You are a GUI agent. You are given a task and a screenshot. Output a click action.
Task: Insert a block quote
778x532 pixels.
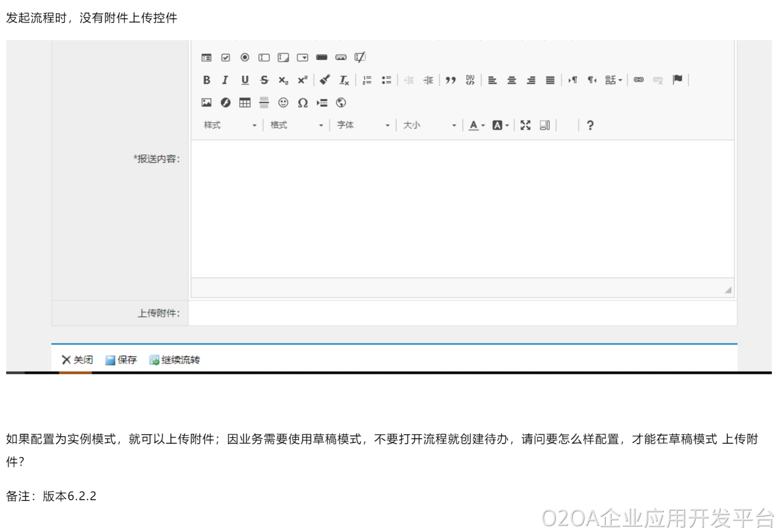(x=451, y=80)
